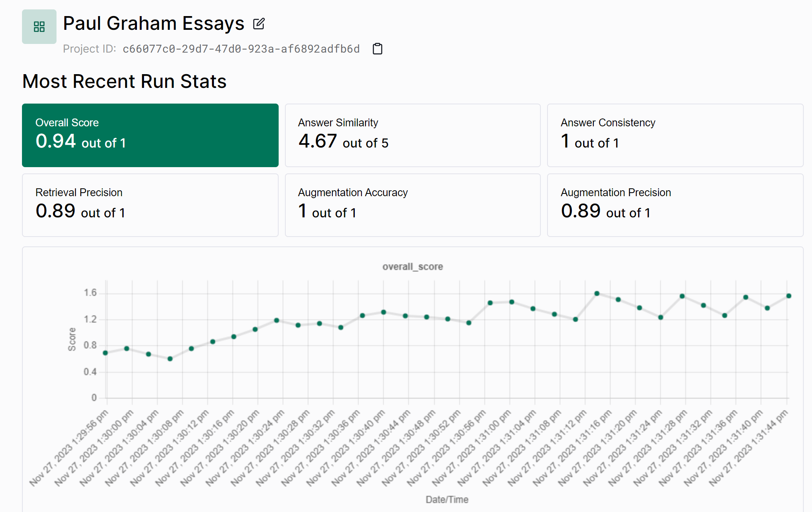Click the edit project name pencil icon
Screen dimensions: 812x512
click(x=259, y=24)
